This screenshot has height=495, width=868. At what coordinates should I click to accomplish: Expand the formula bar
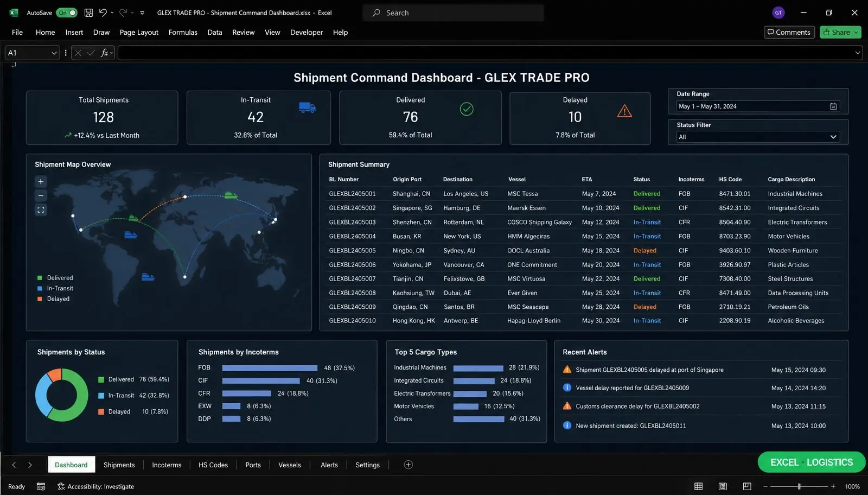pyautogui.click(x=858, y=53)
